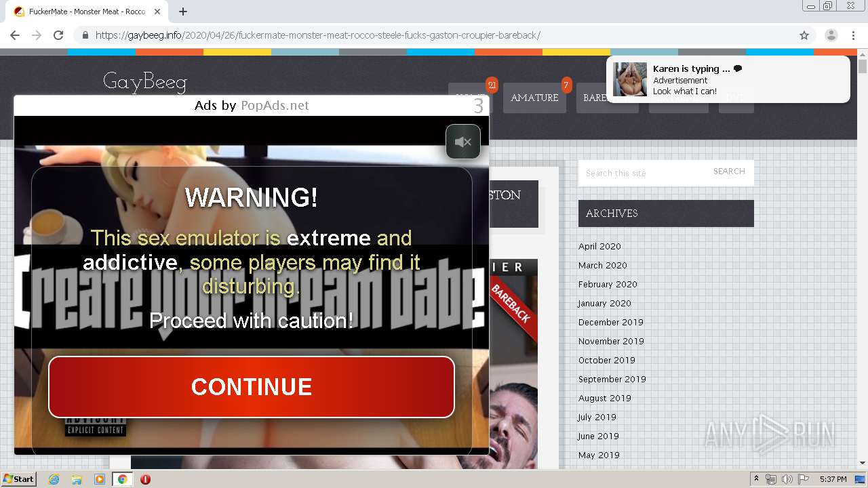Open November 2019 archive
Image resolution: width=868 pixels, height=488 pixels.
pos(611,341)
